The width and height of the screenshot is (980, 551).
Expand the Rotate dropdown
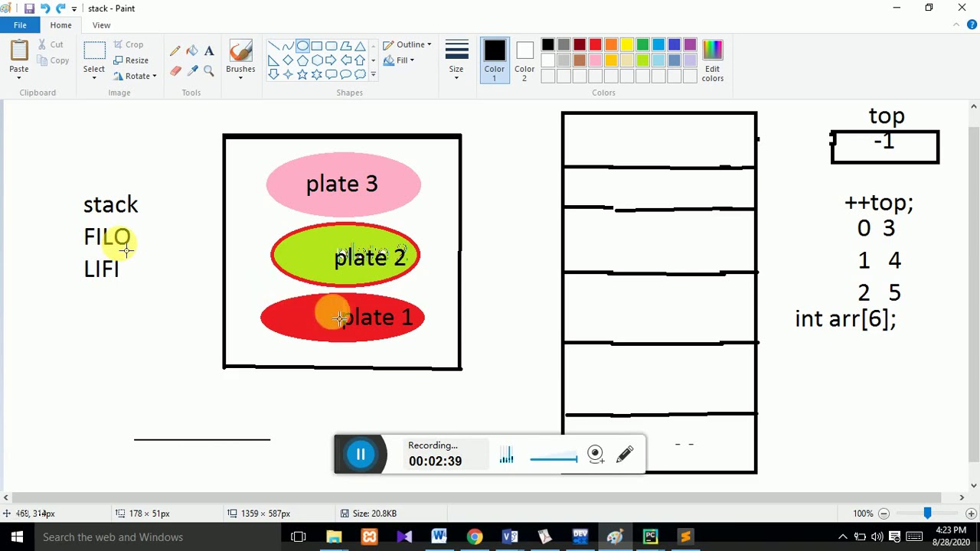tap(136, 76)
